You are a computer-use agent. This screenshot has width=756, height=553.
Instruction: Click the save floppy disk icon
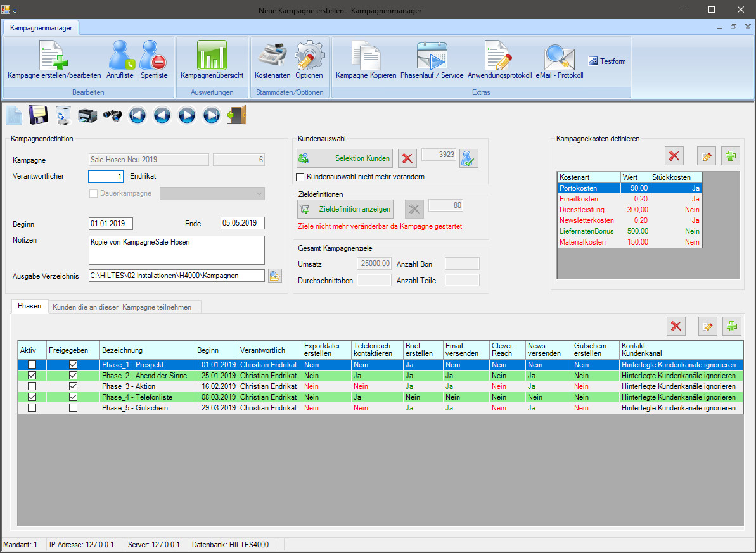[39, 115]
